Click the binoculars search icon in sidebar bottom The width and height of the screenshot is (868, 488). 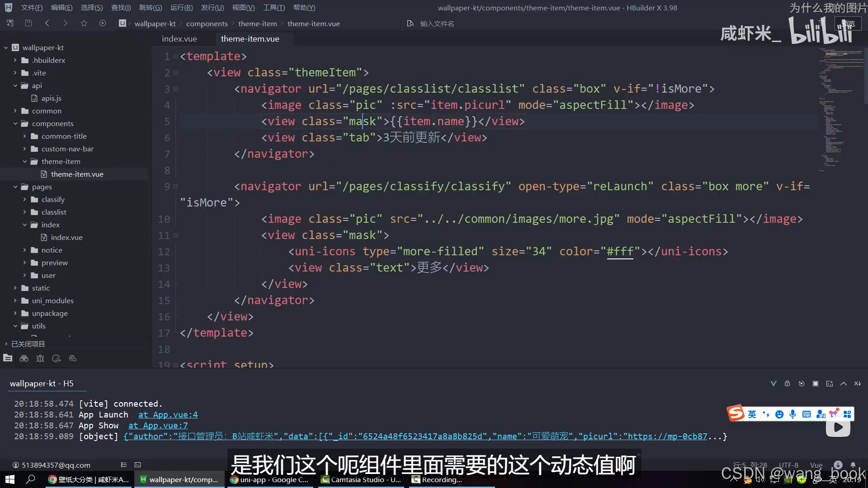pos(24,358)
